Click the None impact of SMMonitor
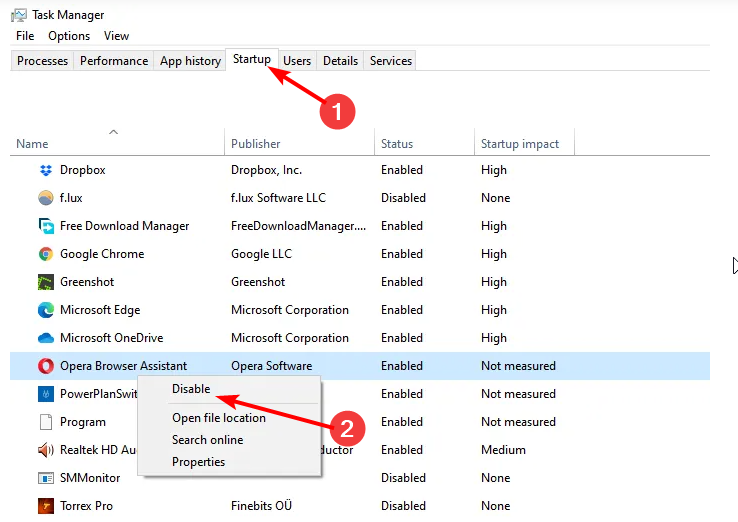Screen dimensions: 738x522 [496, 478]
